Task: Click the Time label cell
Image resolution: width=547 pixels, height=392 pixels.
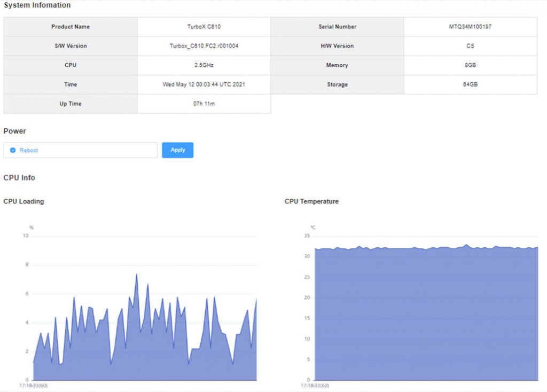Action: 71,84
